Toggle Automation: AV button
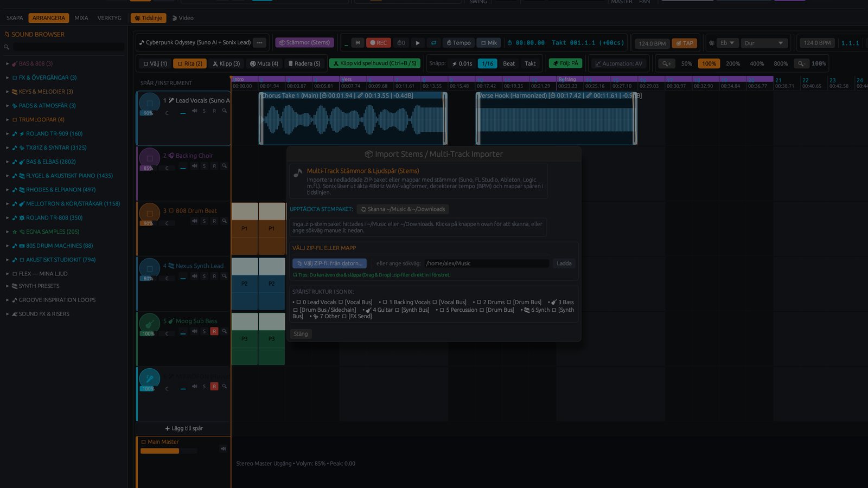 (618, 63)
